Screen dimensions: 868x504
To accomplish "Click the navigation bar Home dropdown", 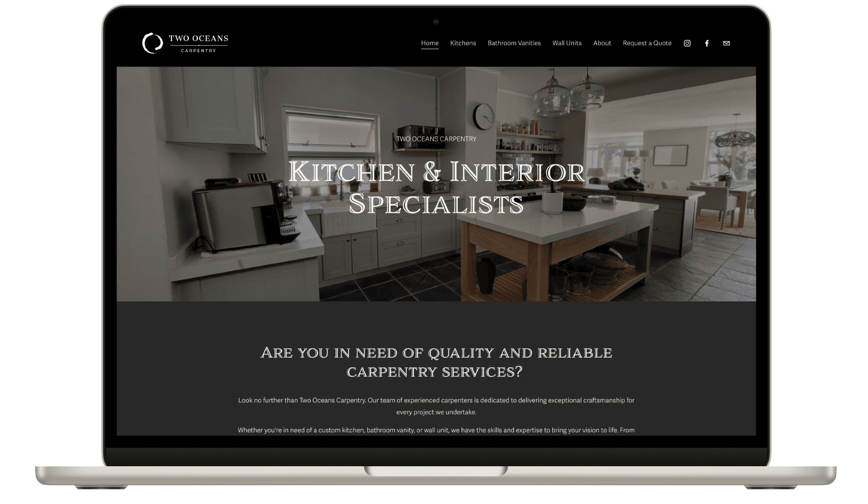I will [x=429, y=43].
